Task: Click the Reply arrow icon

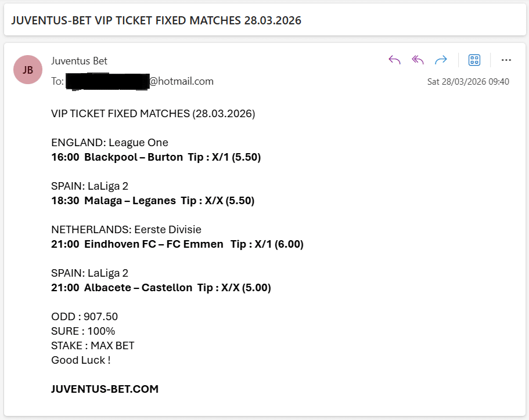Action: click(394, 60)
